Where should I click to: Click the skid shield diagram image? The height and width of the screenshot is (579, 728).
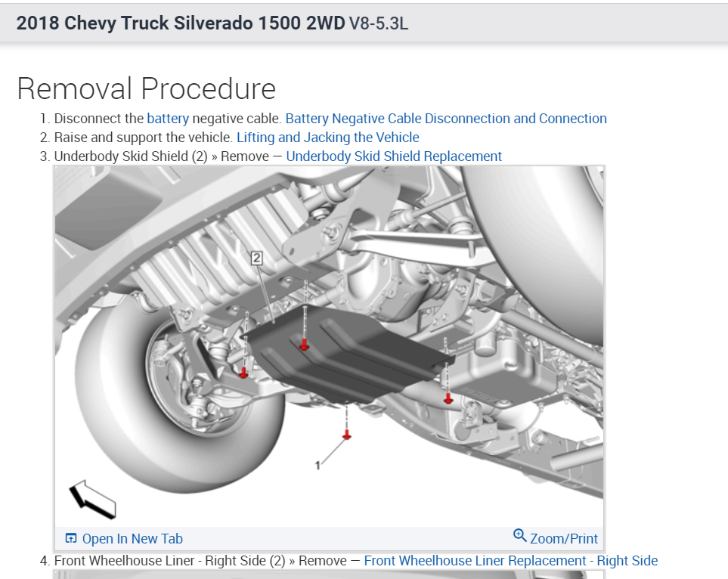click(329, 346)
